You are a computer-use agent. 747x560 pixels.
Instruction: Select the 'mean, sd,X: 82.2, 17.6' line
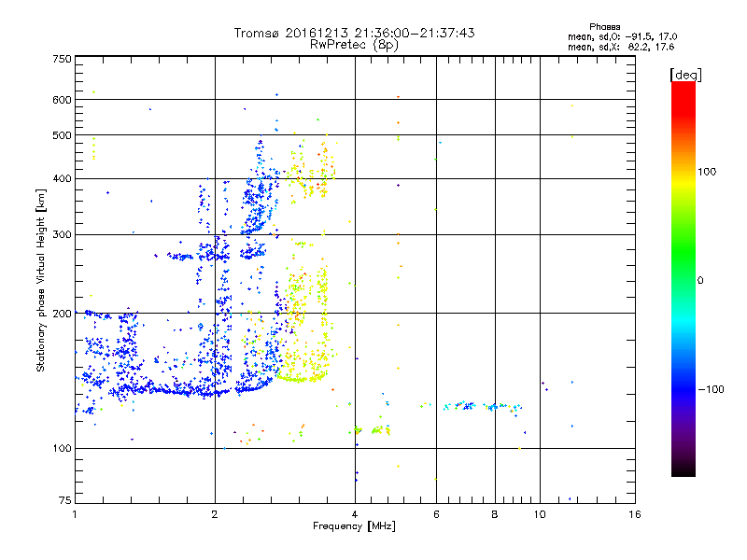point(621,47)
